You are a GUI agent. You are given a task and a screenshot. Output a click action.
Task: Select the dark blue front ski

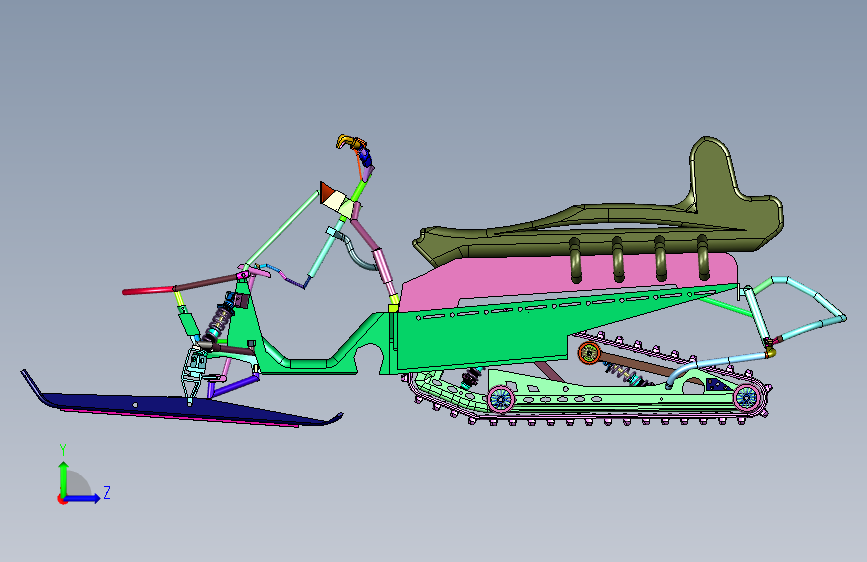tap(182, 408)
